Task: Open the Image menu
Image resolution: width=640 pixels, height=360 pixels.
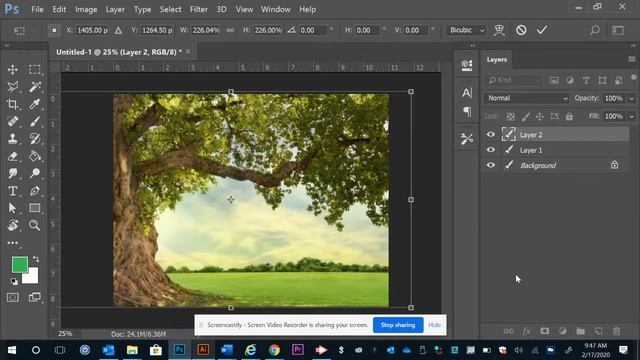Action: (x=86, y=9)
